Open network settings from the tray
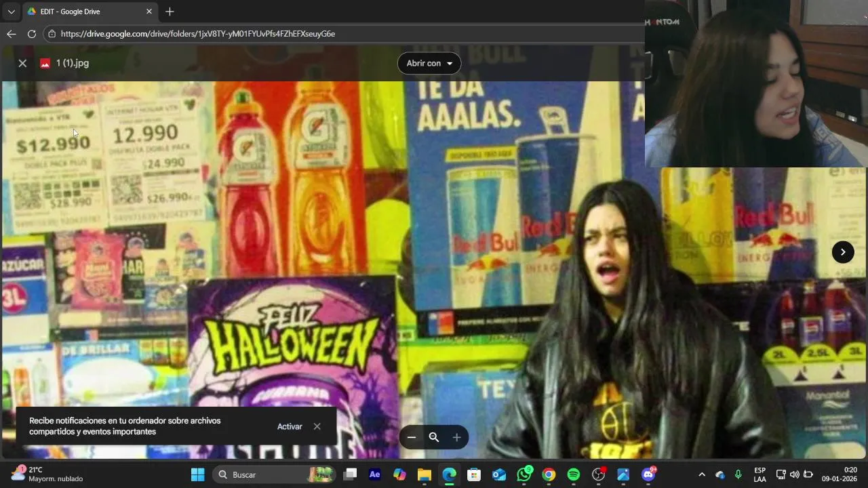 pyautogui.click(x=781, y=474)
